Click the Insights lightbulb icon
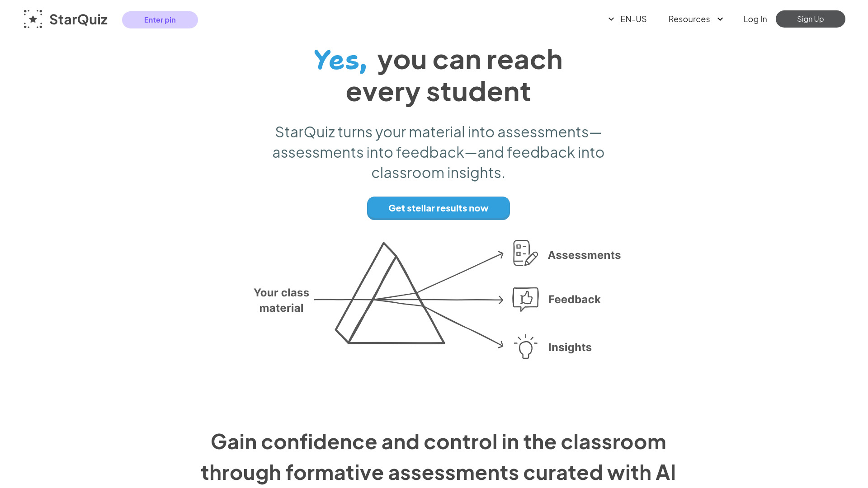This screenshot has width=868, height=488. pos(524,346)
